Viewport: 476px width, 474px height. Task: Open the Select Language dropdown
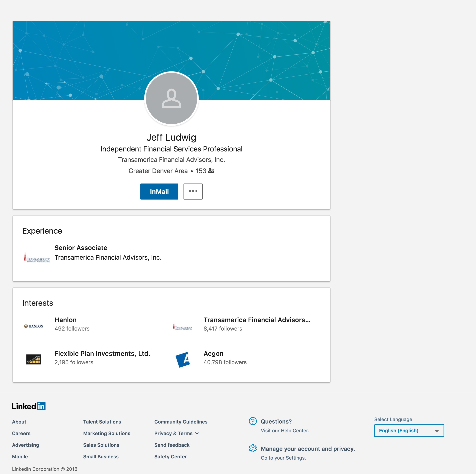409,431
